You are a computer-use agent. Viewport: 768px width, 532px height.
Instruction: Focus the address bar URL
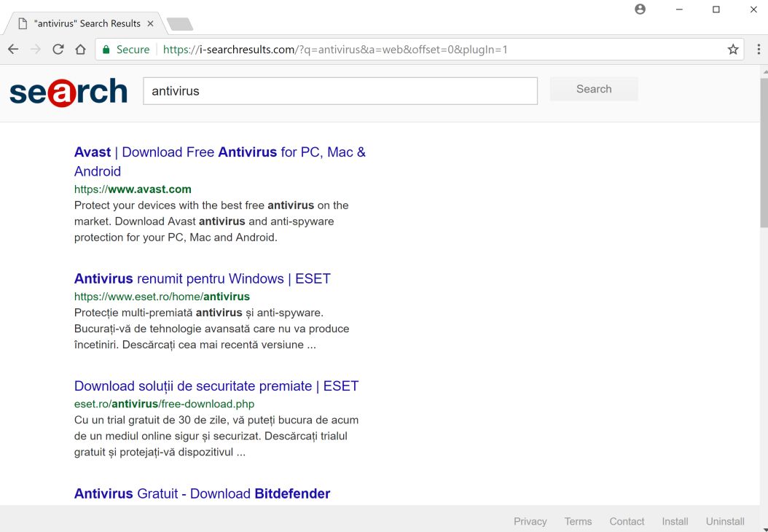[x=335, y=50]
